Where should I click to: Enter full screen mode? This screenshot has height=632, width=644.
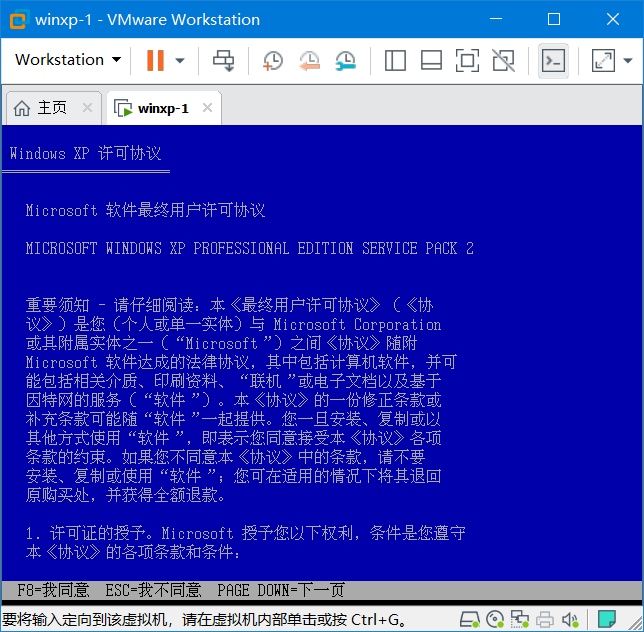[467, 61]
